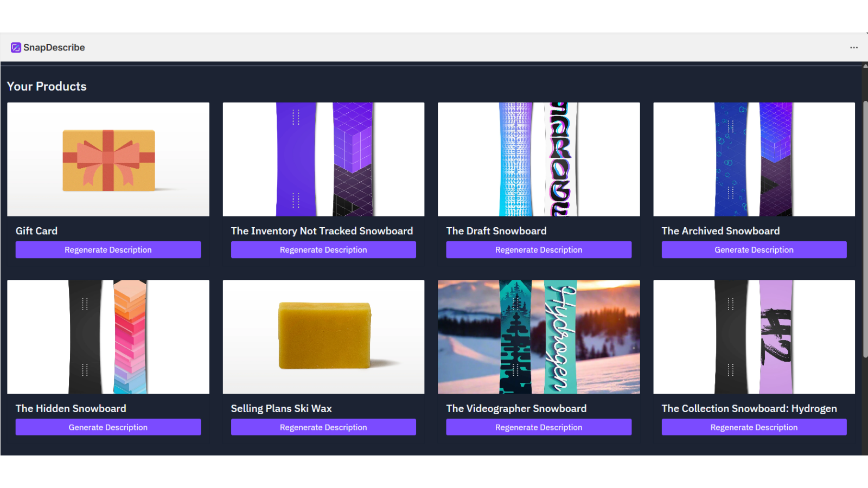Regenerate description for The Videographer Snowboard
868x488 pixels.
pos(538,427)
